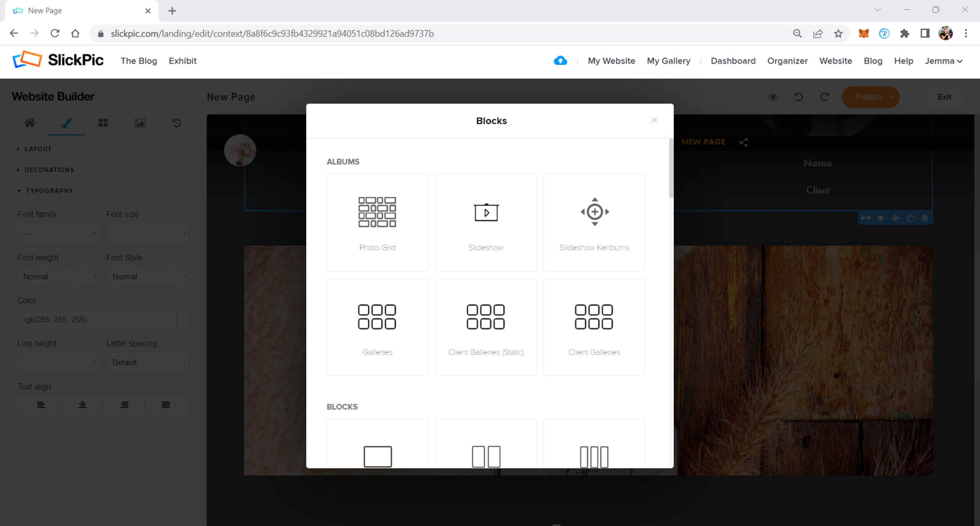Screen dimensions: 980x526
Task: Open the Jemma account menu
Action: (943, 61)
